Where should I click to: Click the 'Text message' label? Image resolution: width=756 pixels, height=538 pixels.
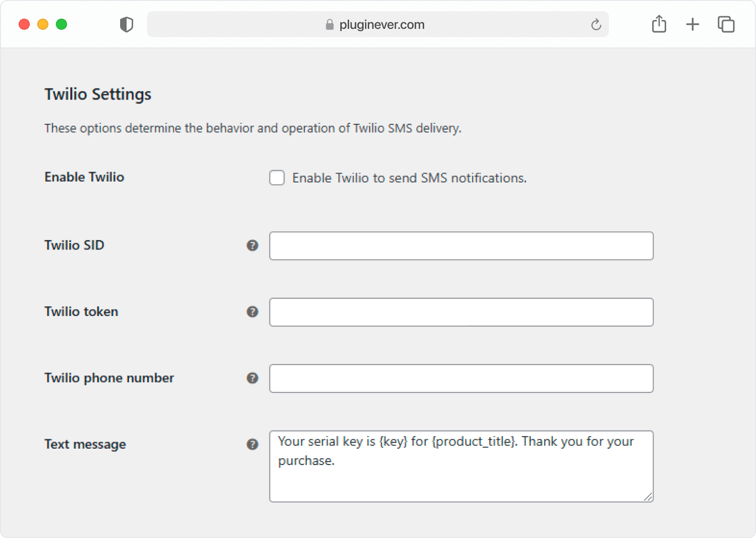click(x=85, y=444)
